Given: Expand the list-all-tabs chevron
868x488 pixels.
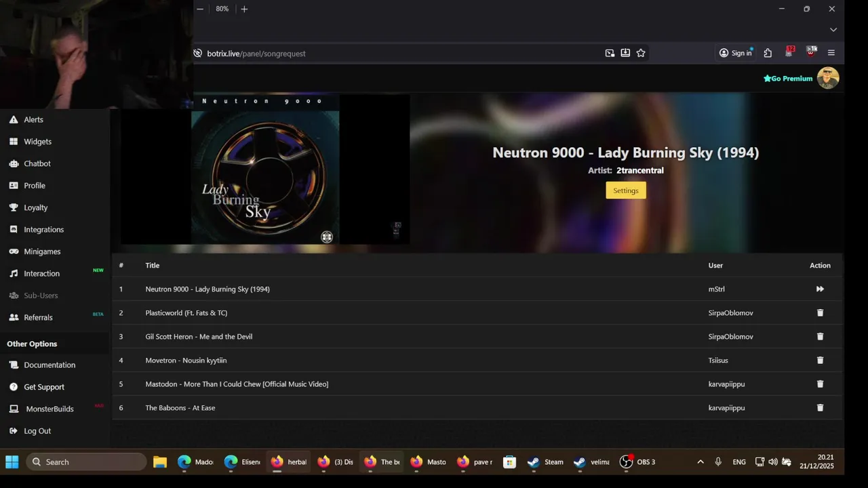Looking at the screenshot, I should pos(833,30).
